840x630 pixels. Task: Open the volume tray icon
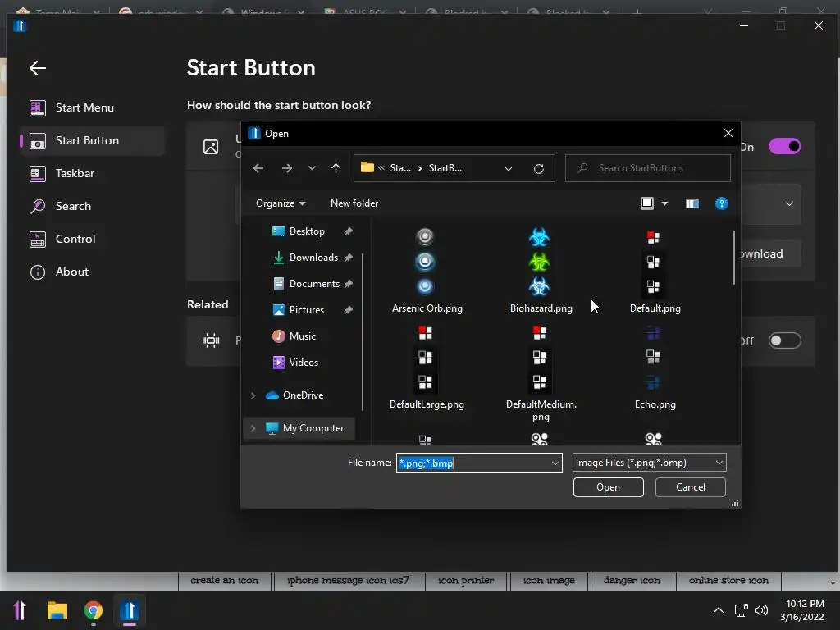[760, 610]
